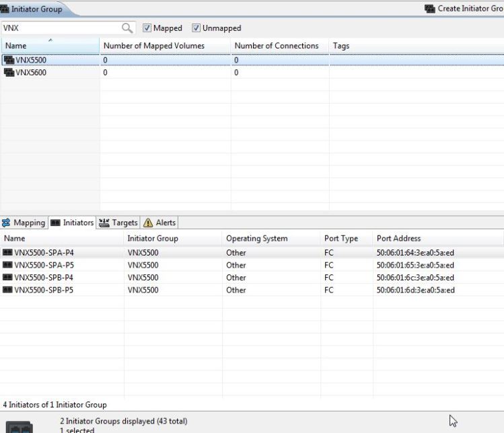Click port address 50:06:01:64:3e:a0:5a:ed
The image size is (504, 433).
(415, 253)
